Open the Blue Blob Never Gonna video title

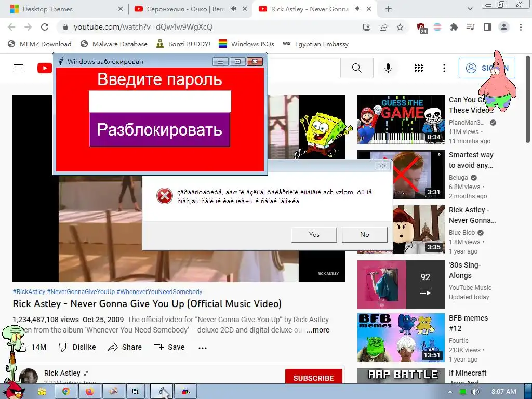472,215
